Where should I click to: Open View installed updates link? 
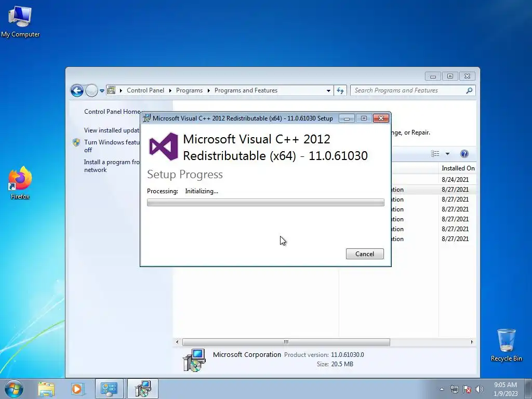coord(112,130)
